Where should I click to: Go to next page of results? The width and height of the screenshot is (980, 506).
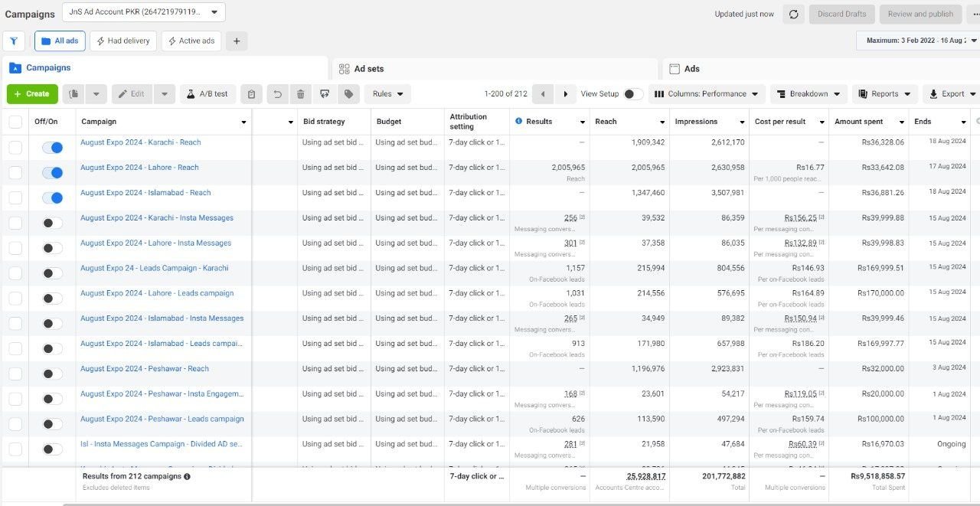pos(565,94)
